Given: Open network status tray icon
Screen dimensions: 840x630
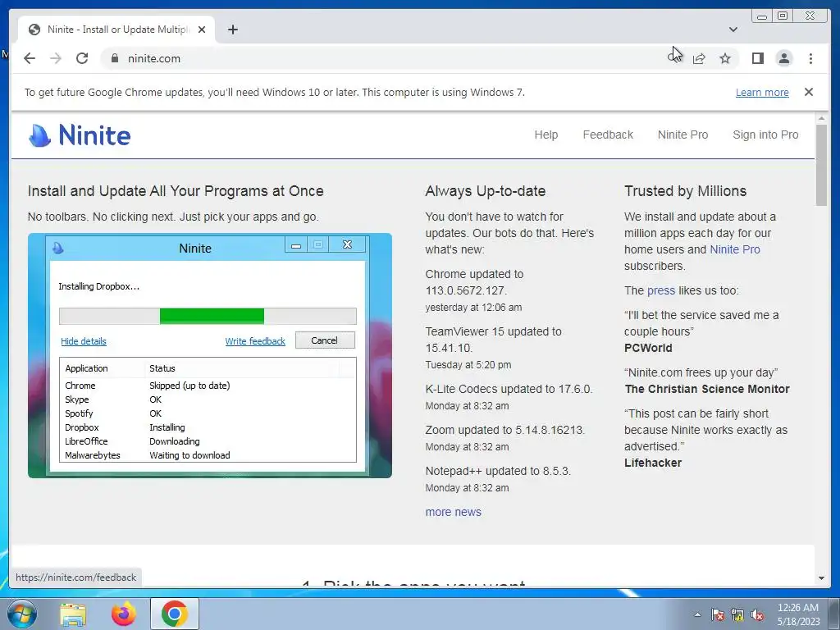Looking at the screenshot, I should pyautogui.click(x=737, y=614).
